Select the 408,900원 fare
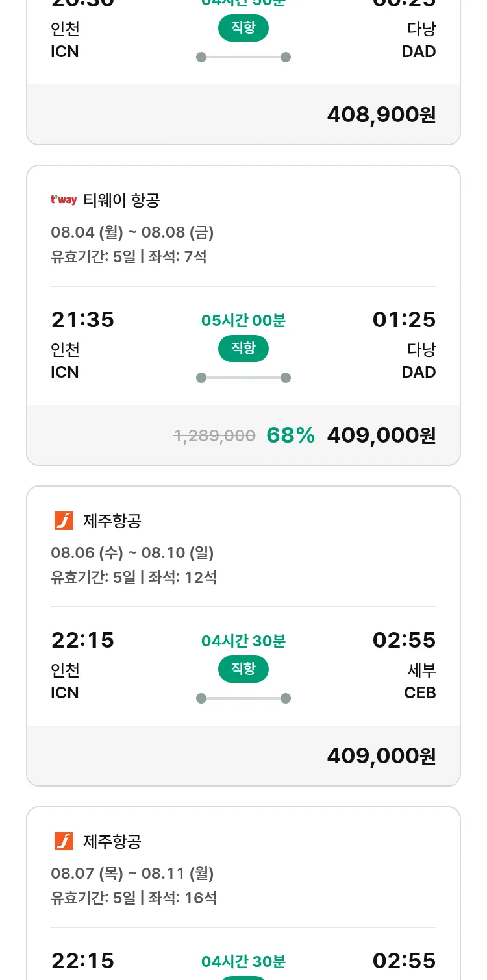487x980 pixels. 381,114
